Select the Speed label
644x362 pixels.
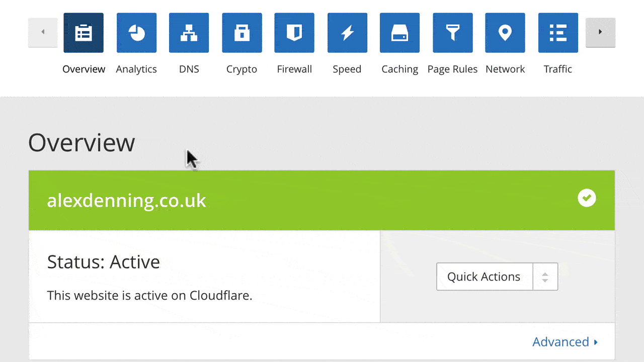click(x=347, y=69)
